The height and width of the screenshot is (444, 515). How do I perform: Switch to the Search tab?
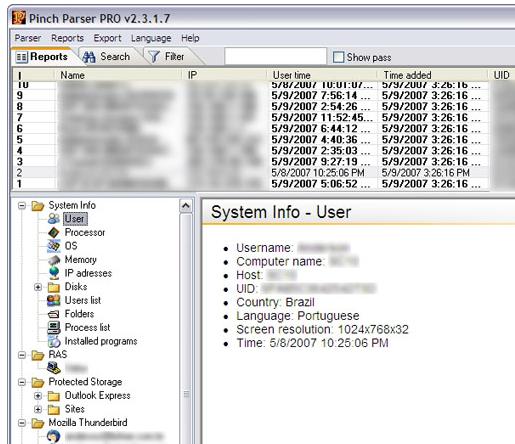pyautogui.click(x=107, y=57)
